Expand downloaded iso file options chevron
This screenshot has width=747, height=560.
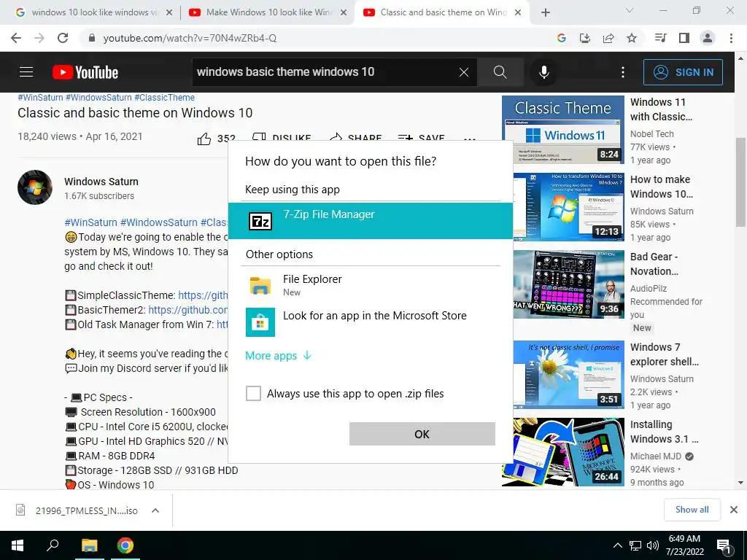(155, 510)
